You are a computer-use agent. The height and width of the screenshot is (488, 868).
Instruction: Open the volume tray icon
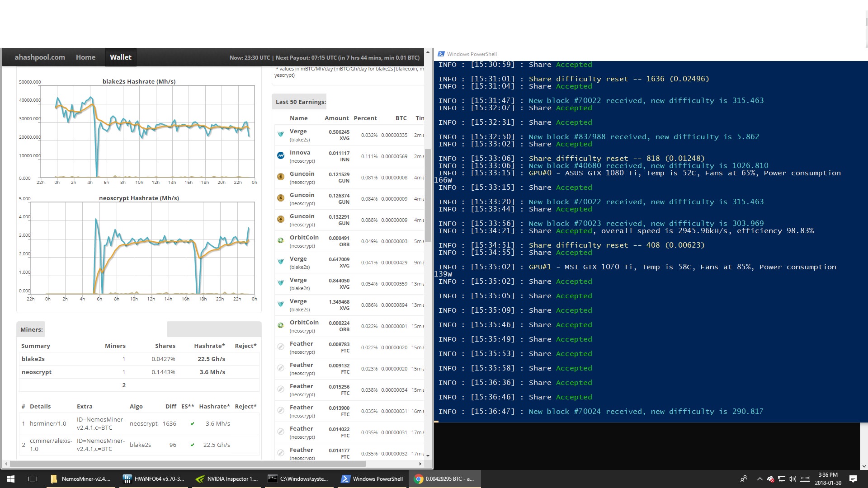(792, 479)
